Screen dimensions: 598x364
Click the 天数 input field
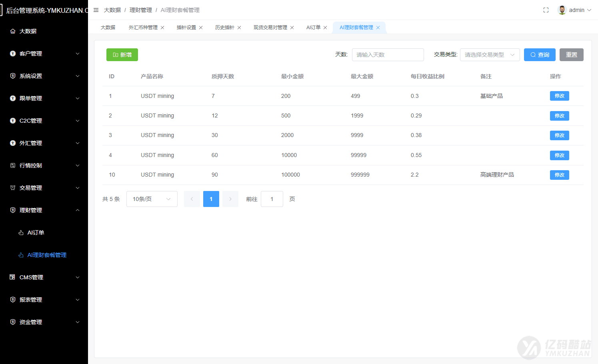pos(388,55)
